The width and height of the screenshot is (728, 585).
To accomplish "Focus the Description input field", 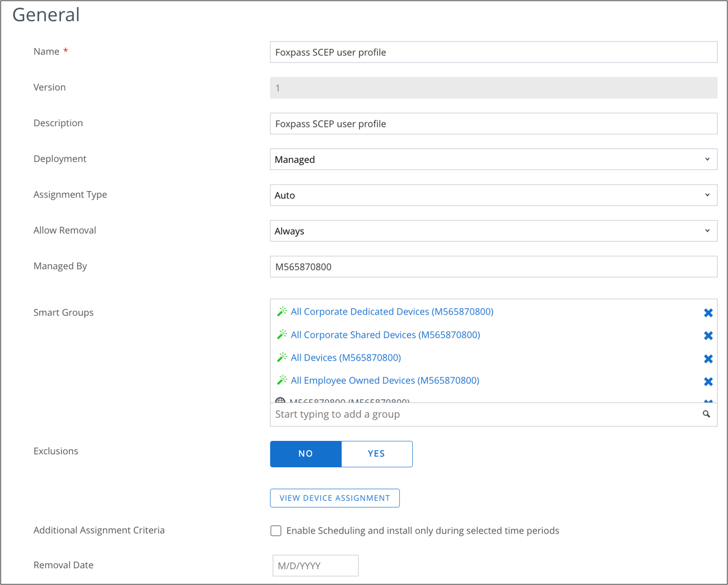I will (493, 124).
